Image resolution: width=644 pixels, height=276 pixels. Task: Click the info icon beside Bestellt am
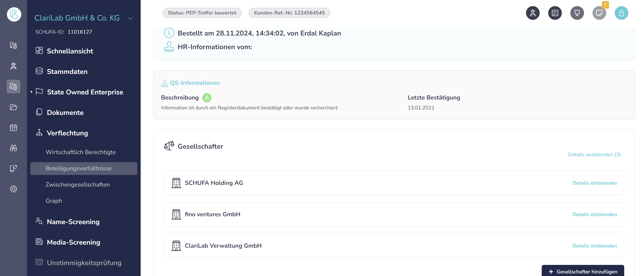[169, 33]
